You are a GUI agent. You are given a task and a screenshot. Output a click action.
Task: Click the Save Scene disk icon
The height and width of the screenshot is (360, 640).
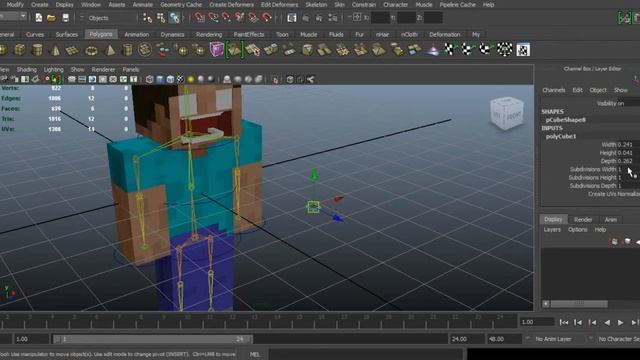click(65, 18)
